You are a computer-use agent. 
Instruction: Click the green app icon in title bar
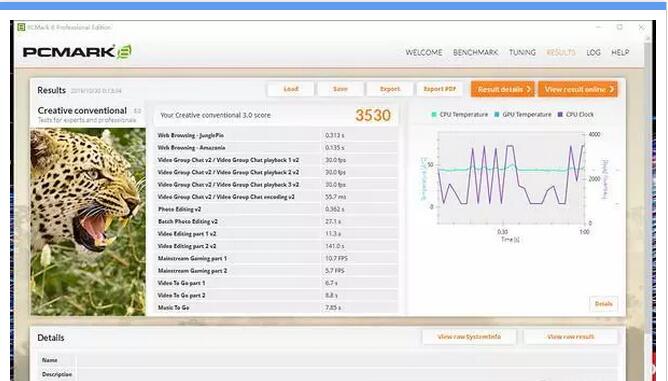pyautogui.click(x=21, y=27)
